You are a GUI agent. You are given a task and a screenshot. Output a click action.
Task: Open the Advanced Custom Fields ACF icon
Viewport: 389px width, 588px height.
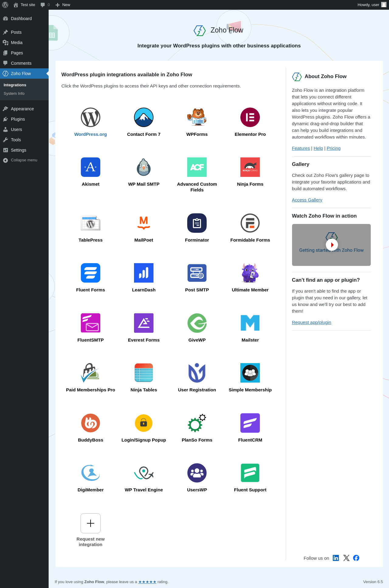[x=197, y=167]
